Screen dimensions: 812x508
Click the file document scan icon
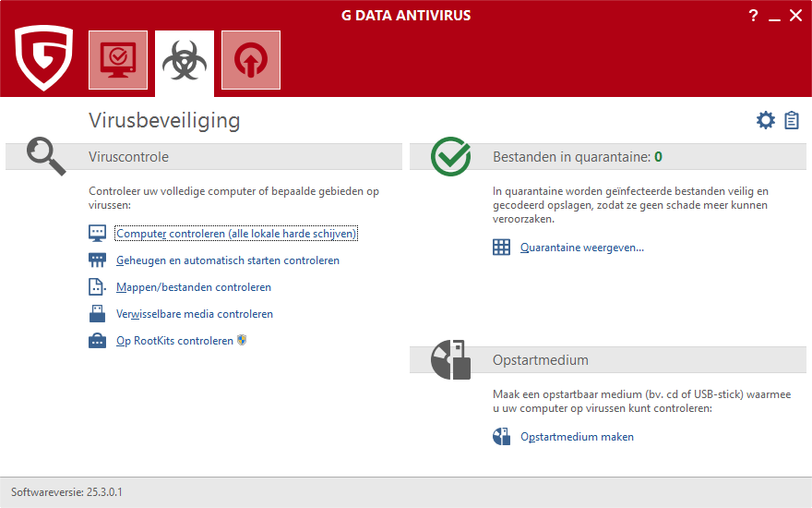click(x=96, y=286)
